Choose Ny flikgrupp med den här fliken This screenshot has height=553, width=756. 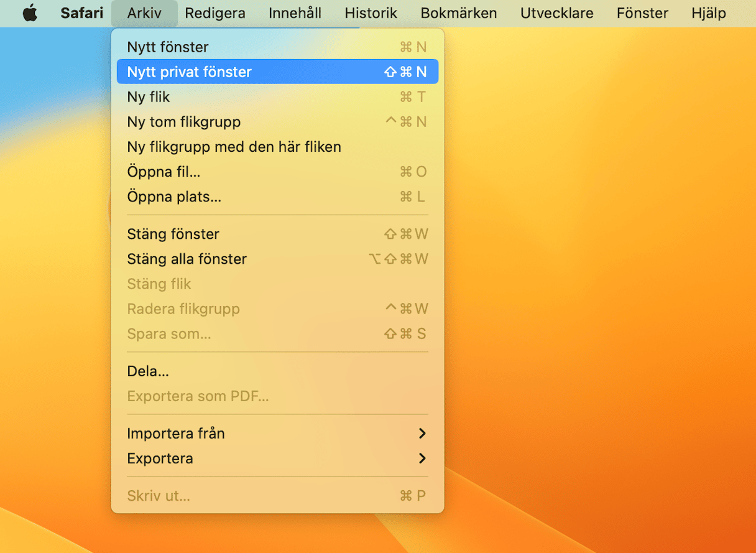pos(277,147)
